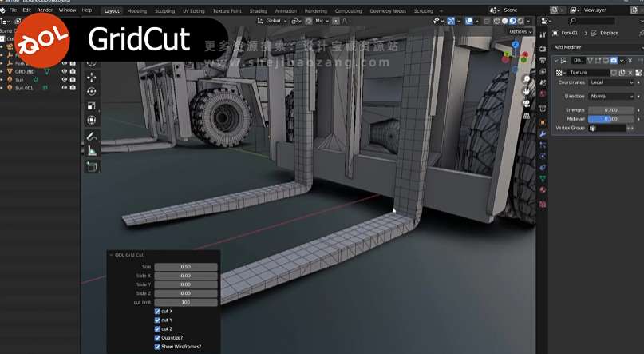Open the viewport Options dropdown

[x=520, y=32]
